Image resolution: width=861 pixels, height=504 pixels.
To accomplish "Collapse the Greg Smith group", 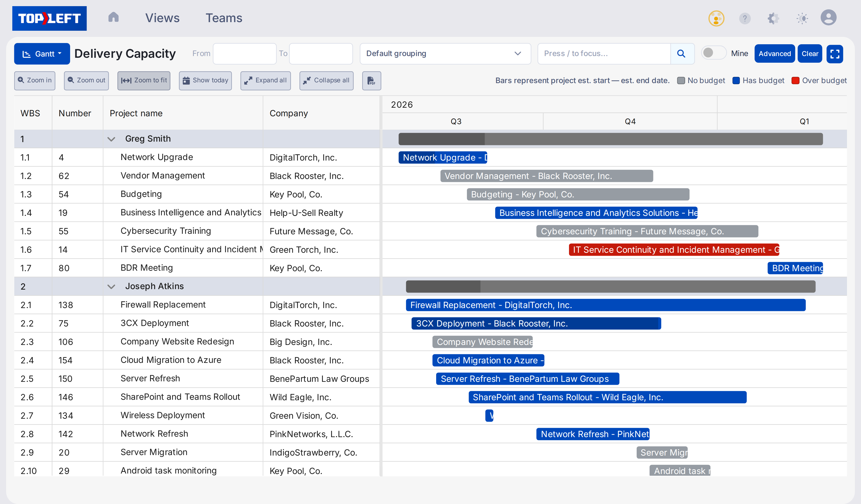I will 111,139.
